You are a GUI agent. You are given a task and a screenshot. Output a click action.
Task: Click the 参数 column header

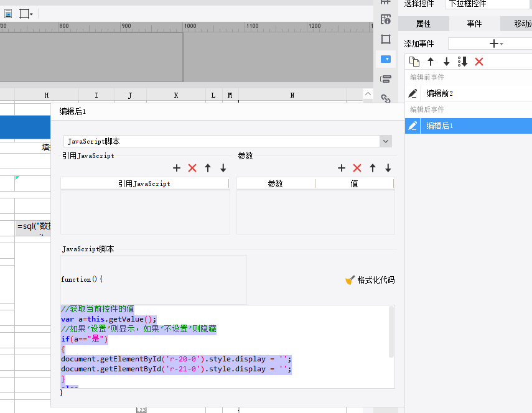[276, 183]
